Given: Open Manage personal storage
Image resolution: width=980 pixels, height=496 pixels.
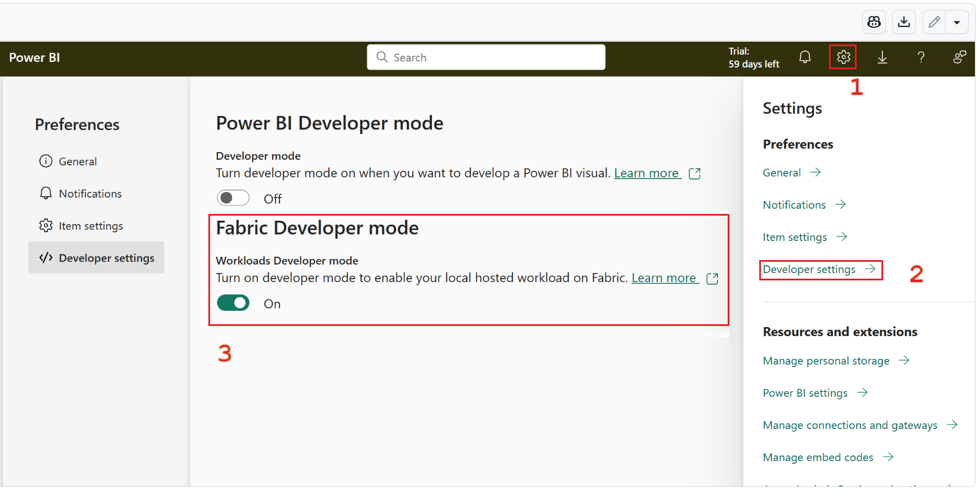Looking at the screenshot, I should point(826,361).
